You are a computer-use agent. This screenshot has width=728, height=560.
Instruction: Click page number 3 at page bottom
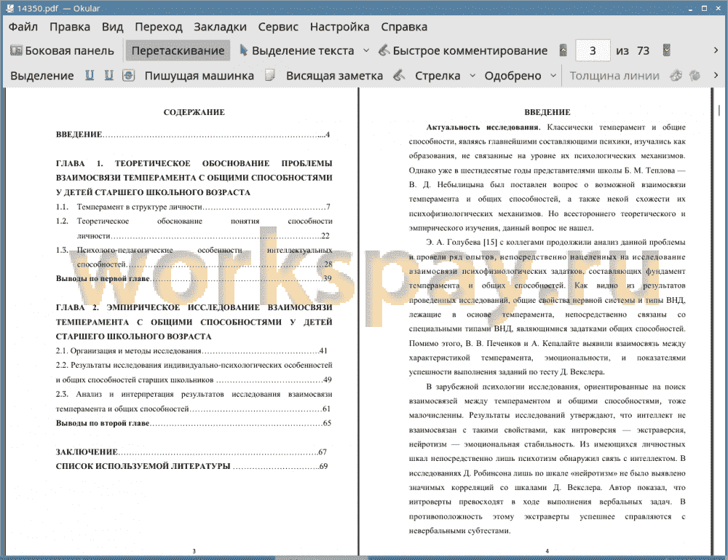click(194, 551)
